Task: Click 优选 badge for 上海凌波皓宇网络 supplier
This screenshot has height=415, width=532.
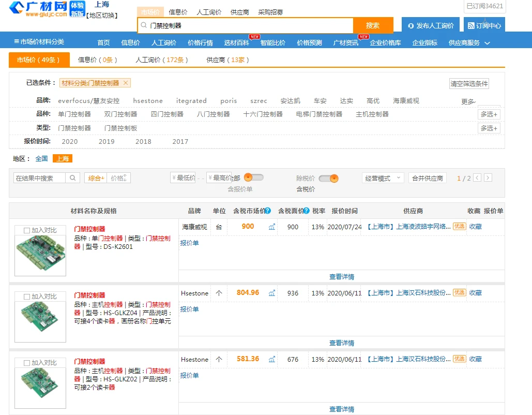Action: click(460, 226)
